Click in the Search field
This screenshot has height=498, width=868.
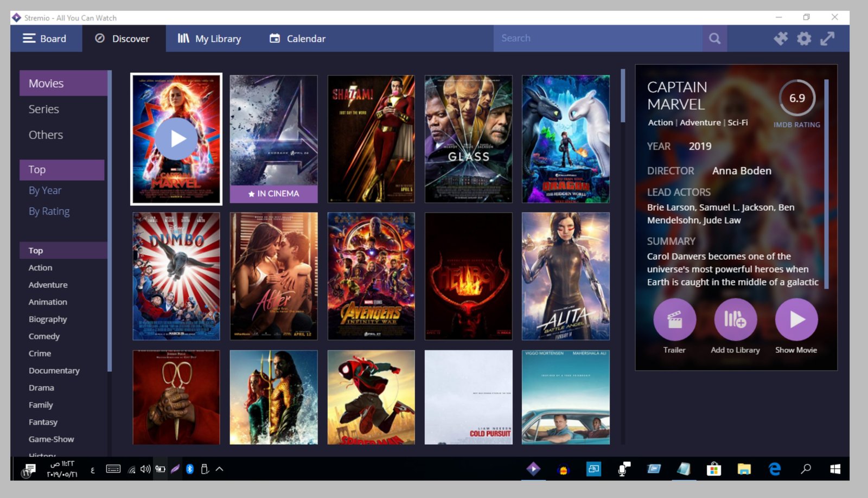pyautogui.click(x=598, y=39)
